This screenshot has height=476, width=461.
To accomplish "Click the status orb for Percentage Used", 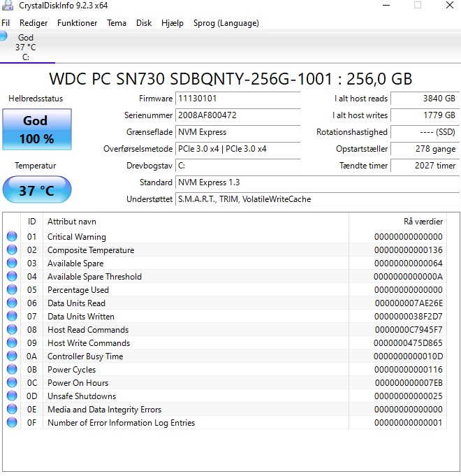I will tap(12, 289).
